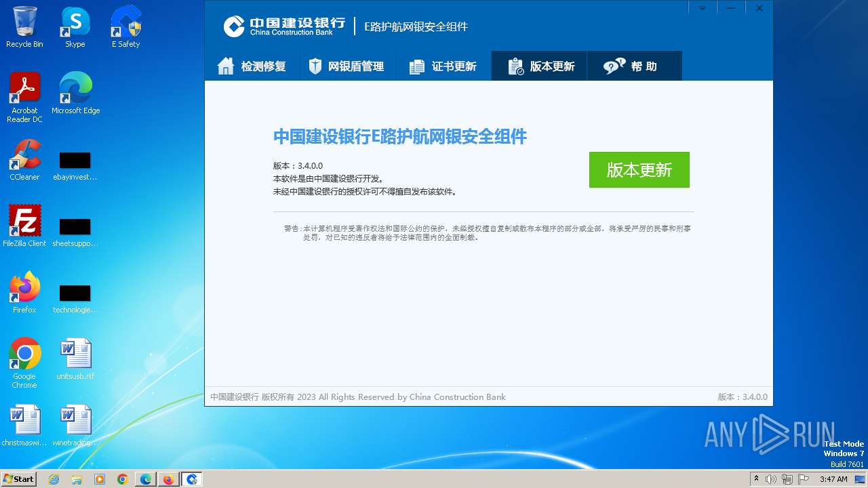The image size is (868, 488).
Task: Click the footer copyright 2023 text
Action: point(358,397)
